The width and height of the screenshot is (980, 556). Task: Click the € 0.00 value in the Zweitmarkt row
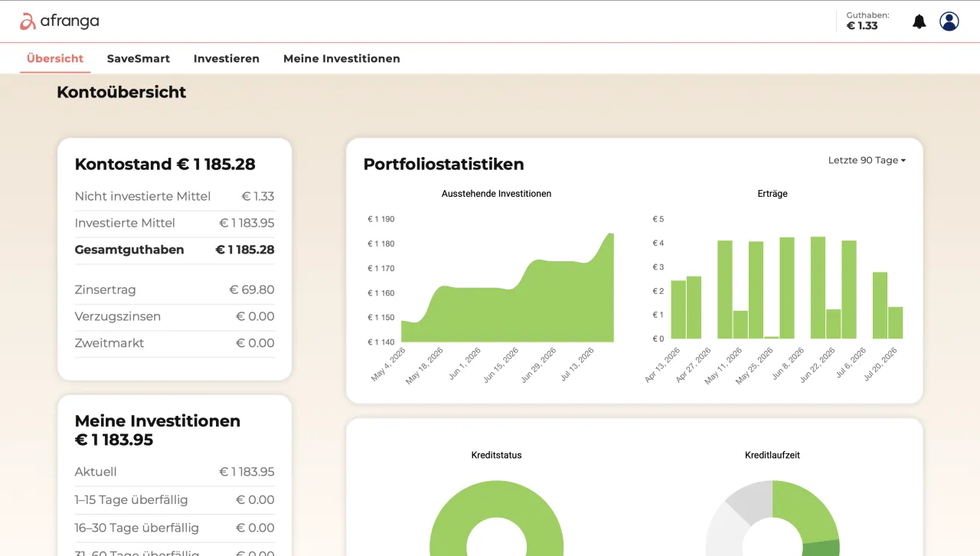click(255, 343)
